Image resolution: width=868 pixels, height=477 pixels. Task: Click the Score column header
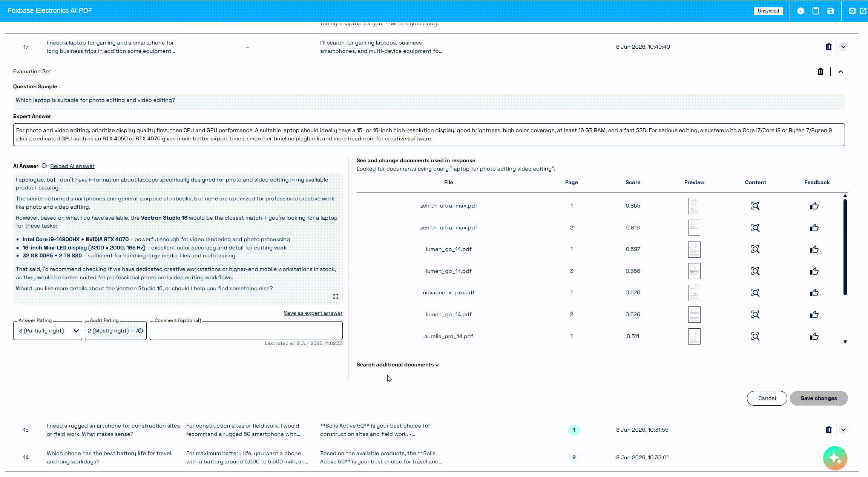[x=633, y=182]
